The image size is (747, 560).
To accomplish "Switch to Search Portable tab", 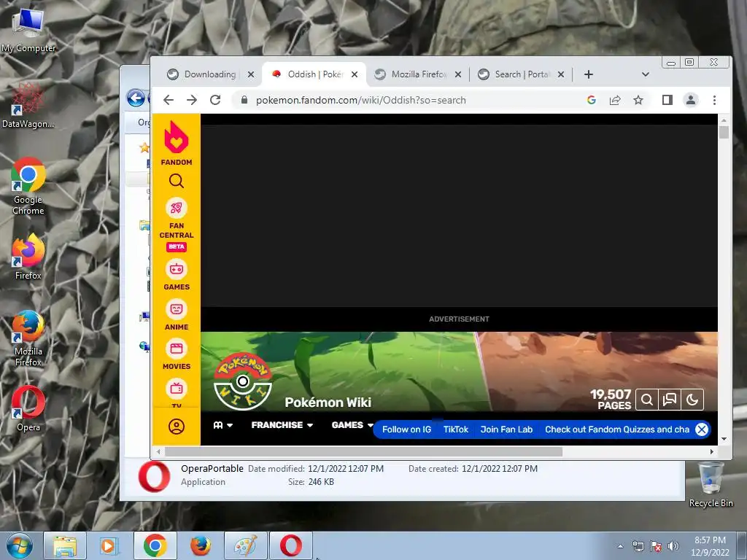I will (521, 74).
